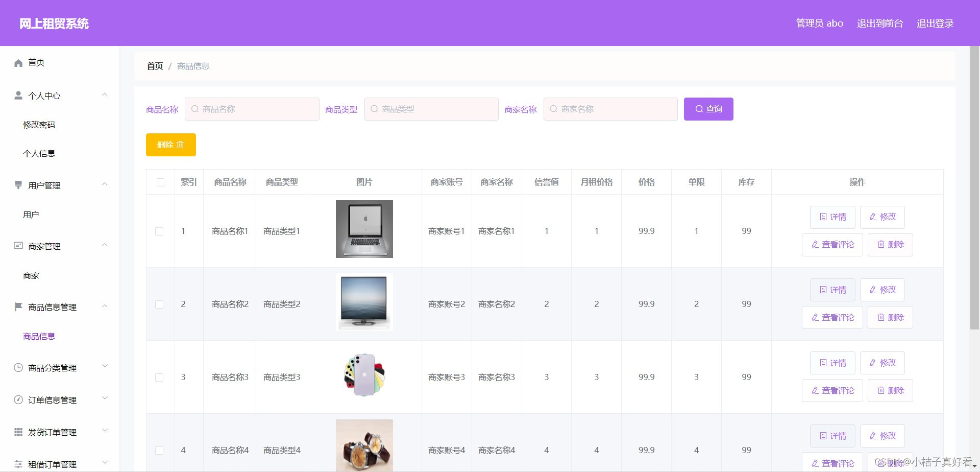Click the flag icon beside 商品信息管理
Image resolution: width=980 pixels, height=472 pixels.
pyautogui.click(x=18, y=306)
